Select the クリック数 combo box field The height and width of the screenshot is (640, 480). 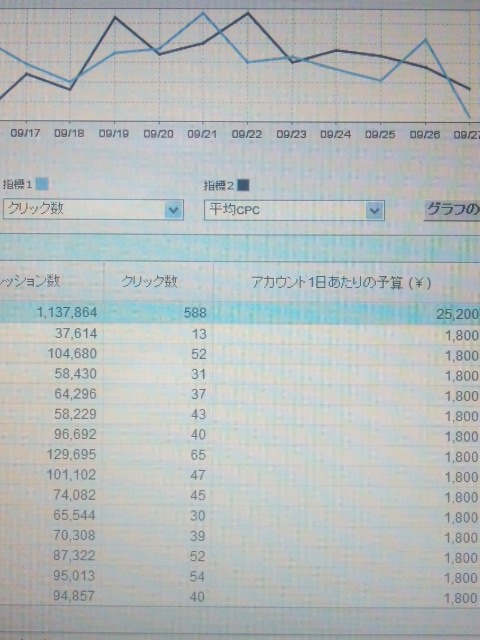(93, 210)
